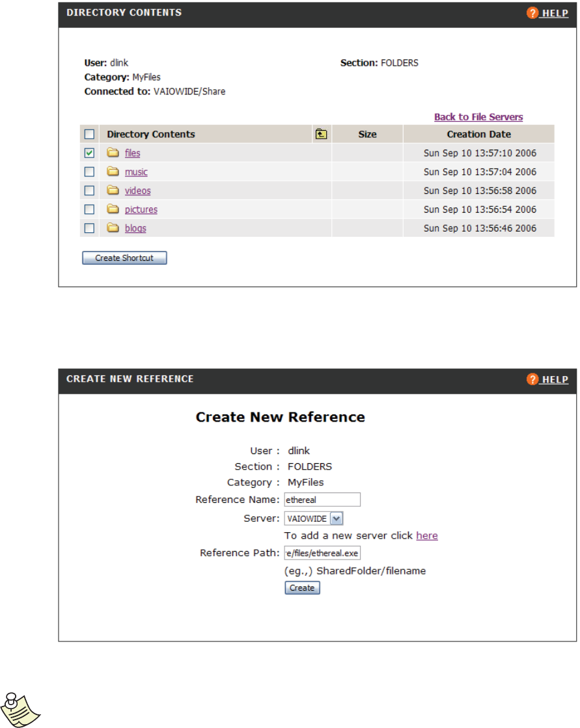Viewport: 580px width, 728px height.
Task: Check the music folder checkbox
Action: [90, 172]
